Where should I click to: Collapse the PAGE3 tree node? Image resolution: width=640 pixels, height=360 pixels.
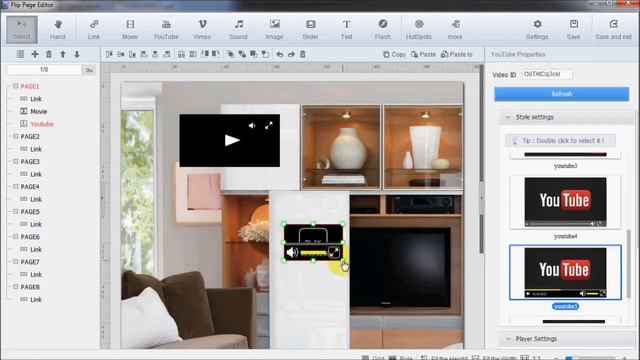[16, 161]
